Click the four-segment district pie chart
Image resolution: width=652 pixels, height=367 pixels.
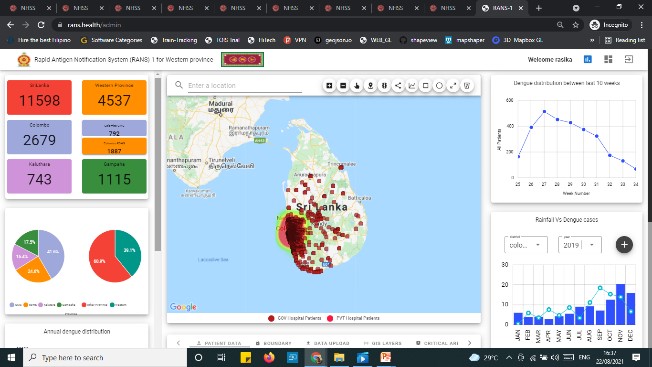tap(38, 256)
